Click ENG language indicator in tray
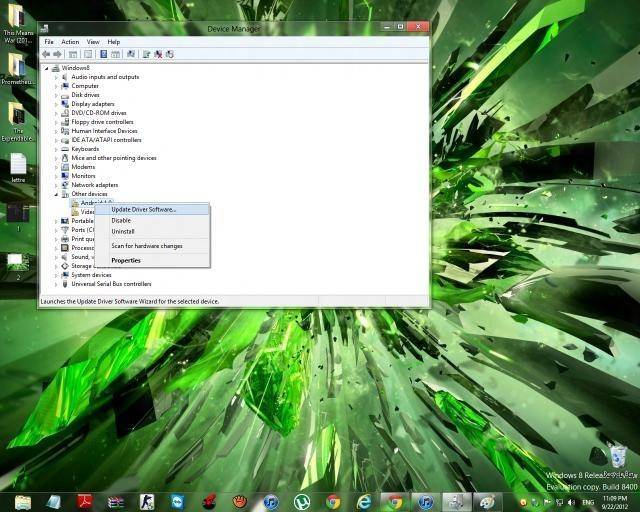640x512 pixels. point(588,502)
